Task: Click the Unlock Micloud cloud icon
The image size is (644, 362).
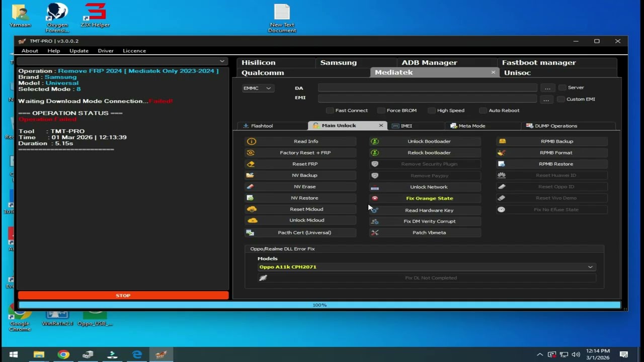Action: coord(252,220)
